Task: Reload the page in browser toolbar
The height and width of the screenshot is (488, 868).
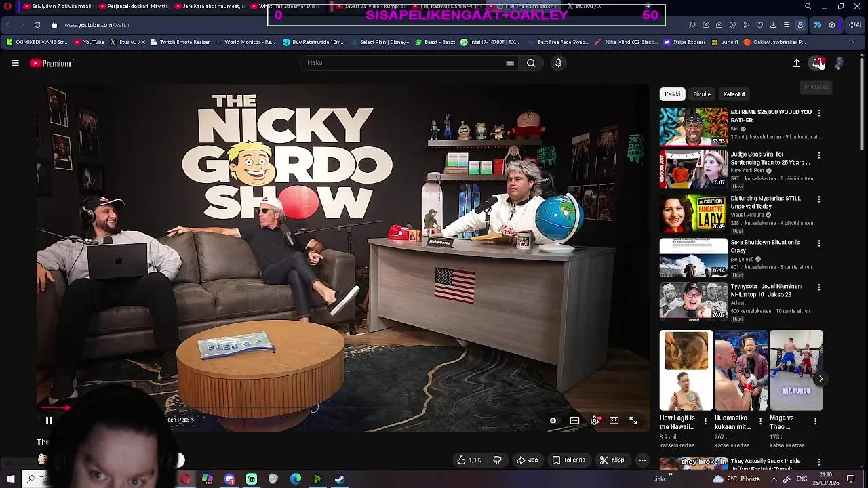Action: point(37,25)
